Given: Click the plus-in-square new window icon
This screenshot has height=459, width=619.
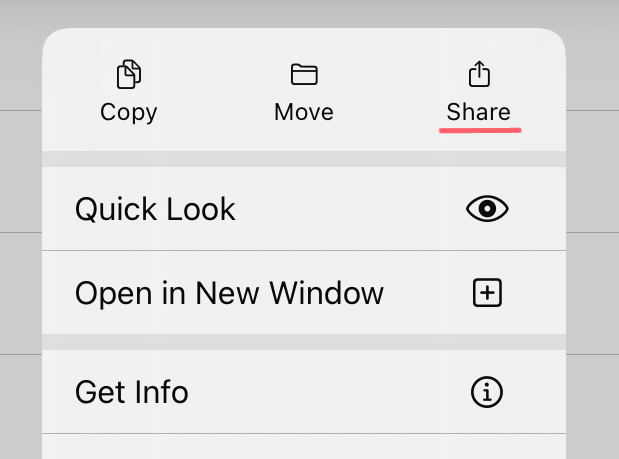Looking at the screenshot, I should [x=487, y=293].
